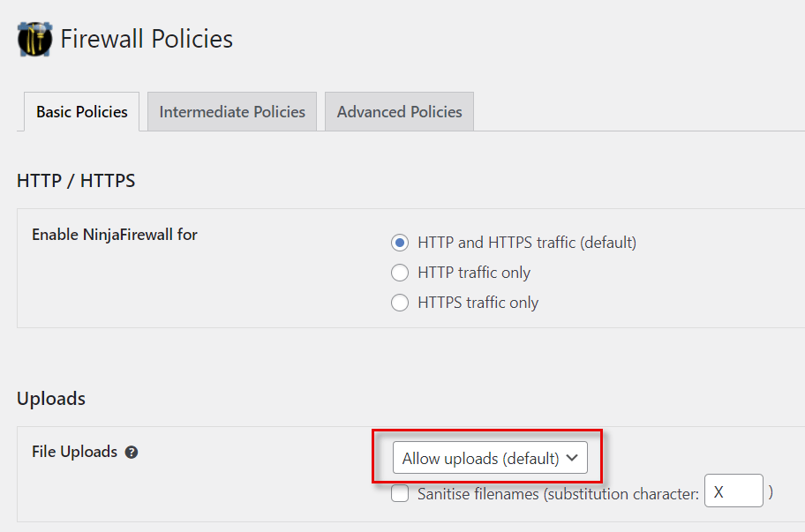Click the 'File Uploads' setting label
The width and height of the screenshot is (805, 532).
[74, 452]
